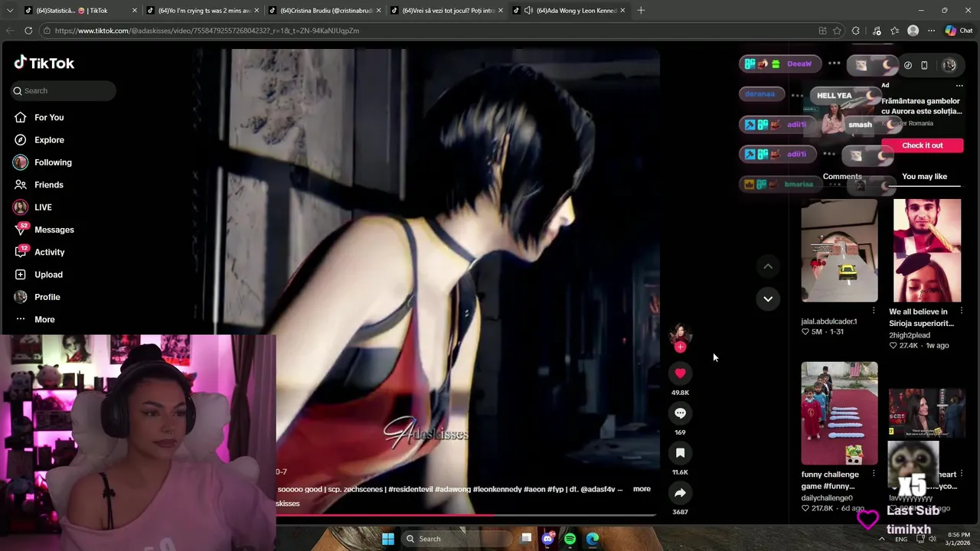Expand the caption with 'more'
This screenshot has width=980, height=551.
click(642, 489)
